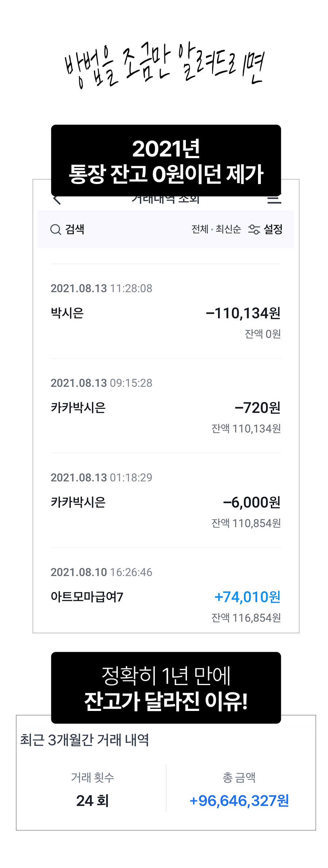The width and height of the screenshot is (328, 868).
Task: Open the 설정 settings option
Action: pyautogui.click(x=273, y=229)
